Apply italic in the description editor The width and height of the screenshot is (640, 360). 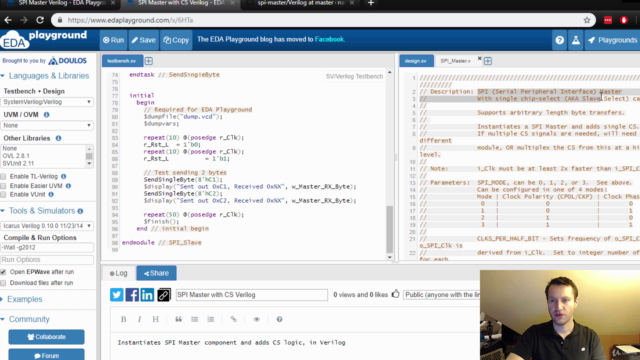tap(139, 319)
